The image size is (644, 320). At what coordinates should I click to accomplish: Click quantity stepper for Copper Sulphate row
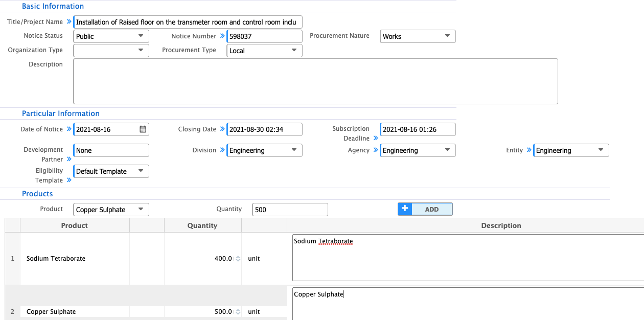point(237,312)
